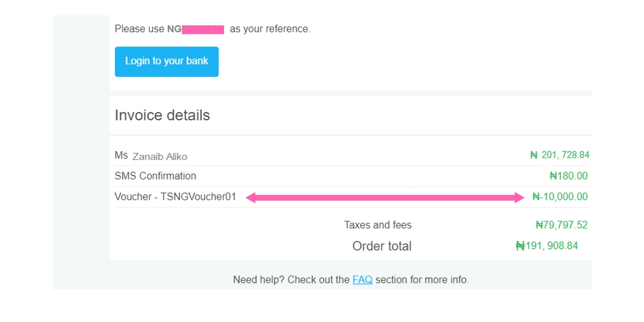Image resolution: width=644 pixels, height=322 pixels.
Task: Click the Order total label
Action: (x=382, y=246)
